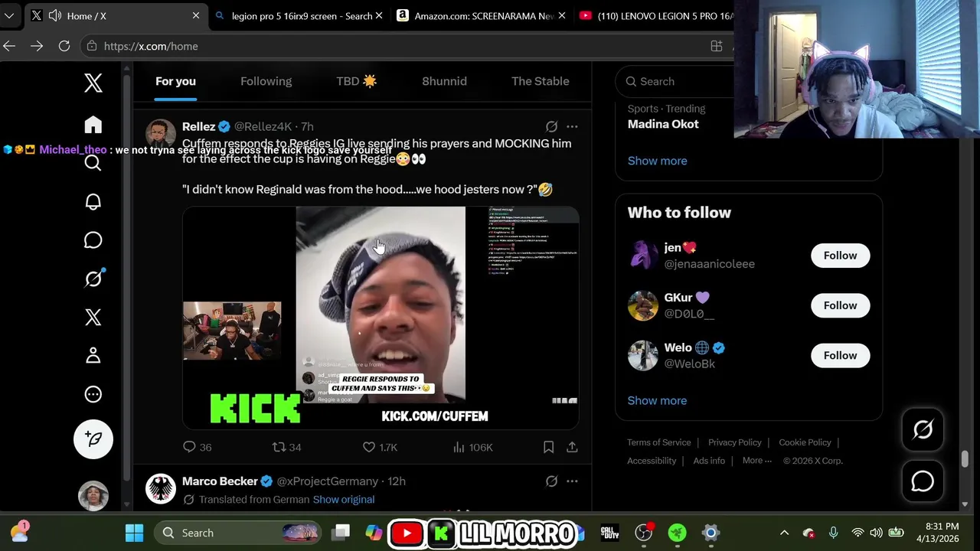Open Accessibility footer link
Viewport: 980px width, 551px height.
coord(652,461)
